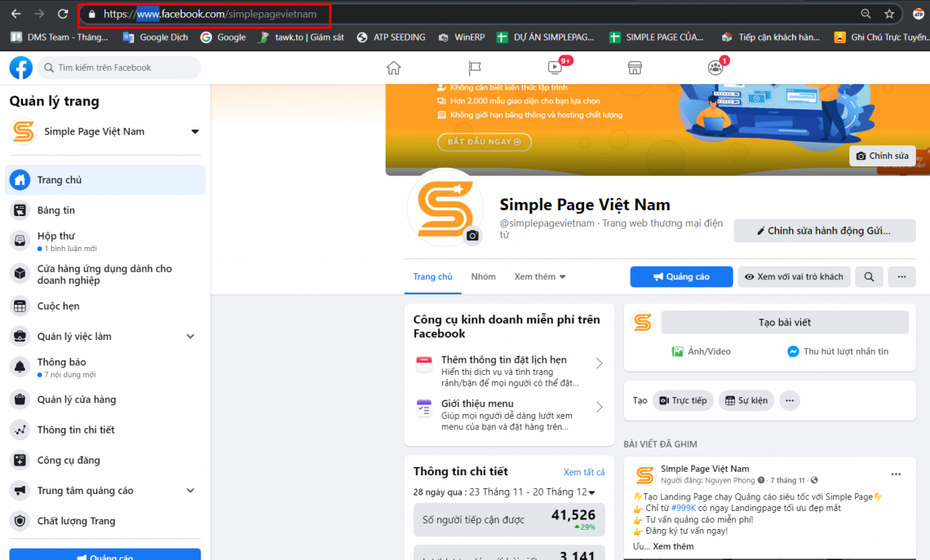Open the Groups icon with the notification badge
This screenshot has width=930, height=560.
[716, 68]
